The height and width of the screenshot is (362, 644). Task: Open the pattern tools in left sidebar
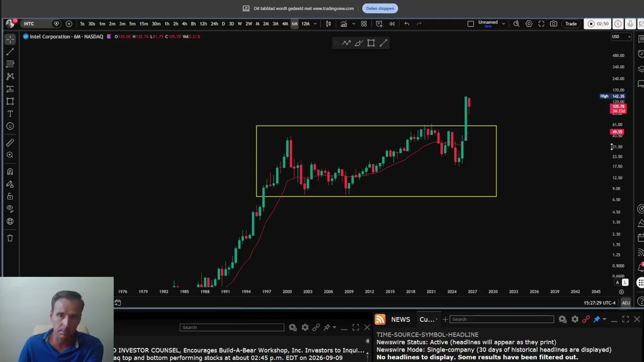[10, 76]
